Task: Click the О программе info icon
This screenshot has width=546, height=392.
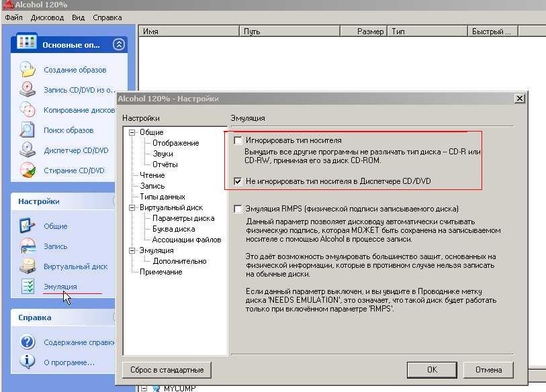Action: [27, 362]
